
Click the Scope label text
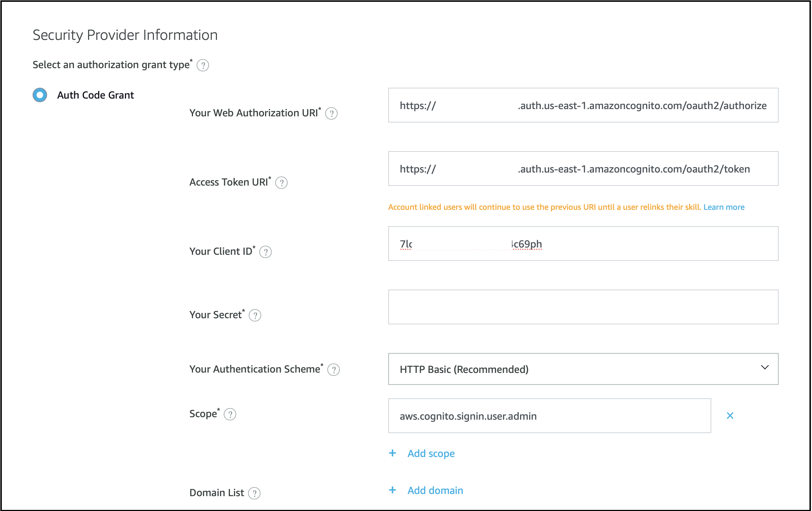tap(204, 414)
